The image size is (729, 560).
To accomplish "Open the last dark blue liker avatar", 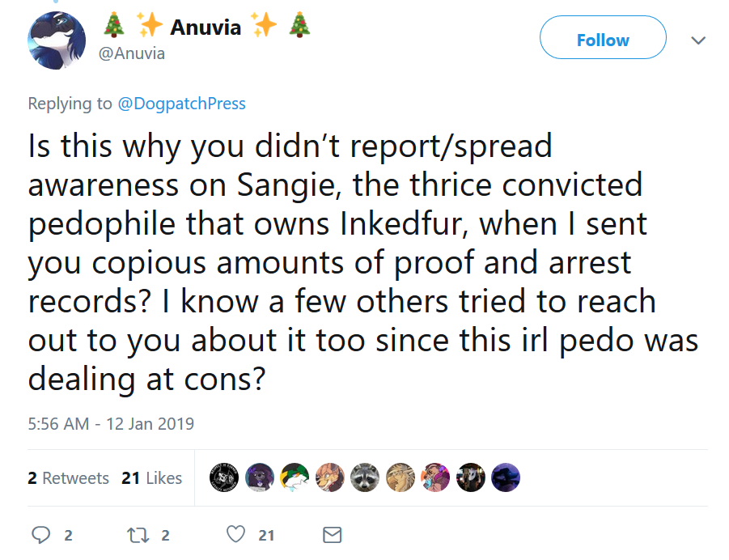I will (x=506, y=477).
